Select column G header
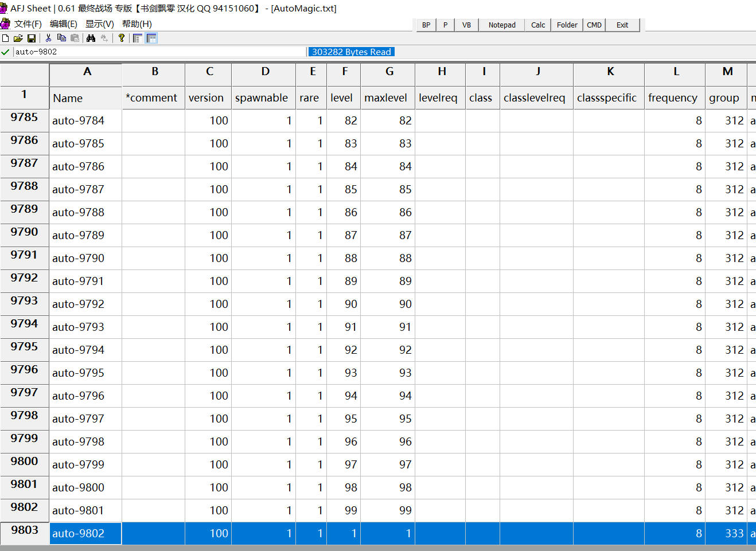 click(x=388, y=75)
